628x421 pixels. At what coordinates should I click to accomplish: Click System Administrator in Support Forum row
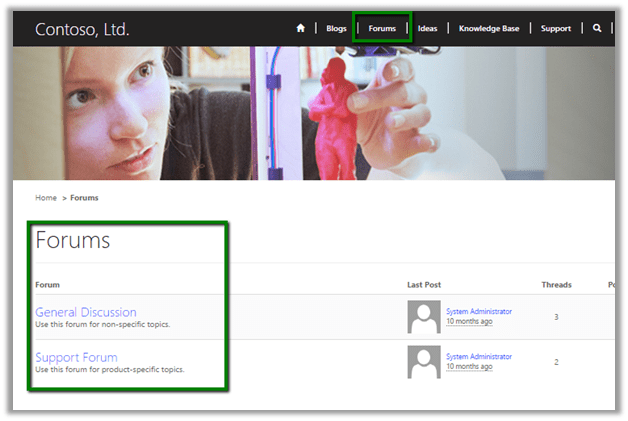pyautogui.click(x=479, y=356)
